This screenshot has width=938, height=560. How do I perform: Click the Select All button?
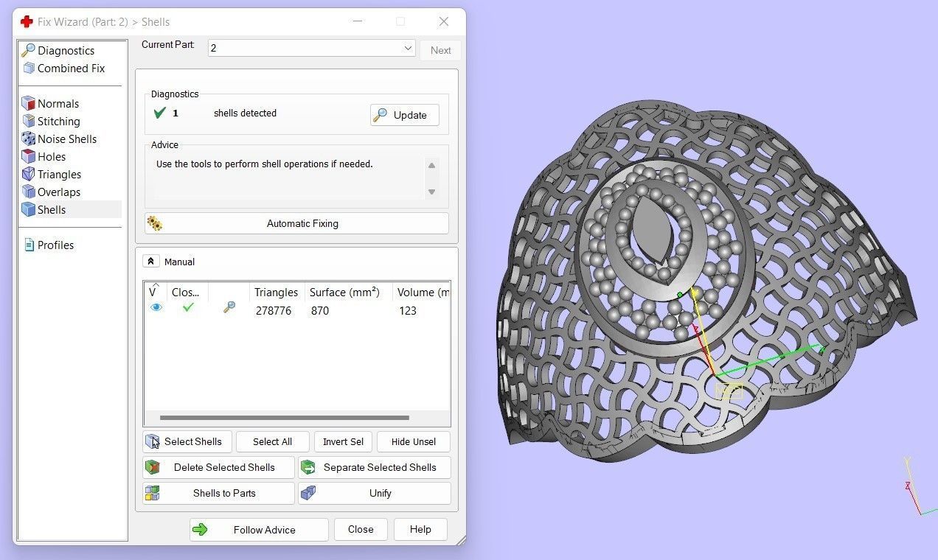[272, 441]
